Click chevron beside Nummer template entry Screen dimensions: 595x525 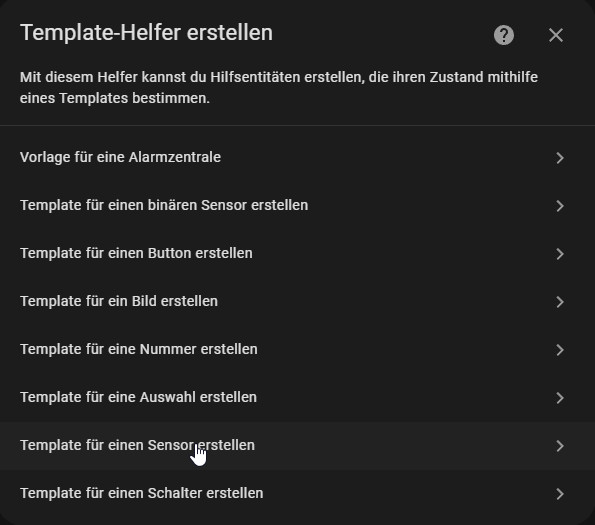click(560, 350)
